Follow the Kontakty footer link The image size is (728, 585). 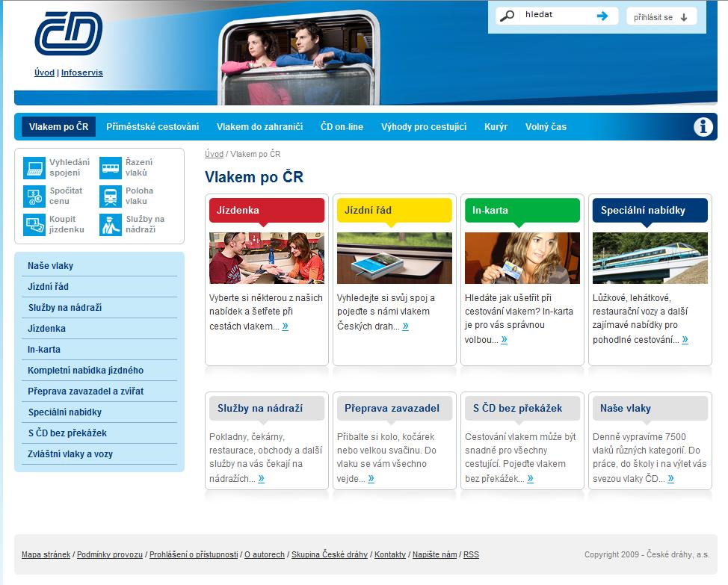(x=389, y=554)
